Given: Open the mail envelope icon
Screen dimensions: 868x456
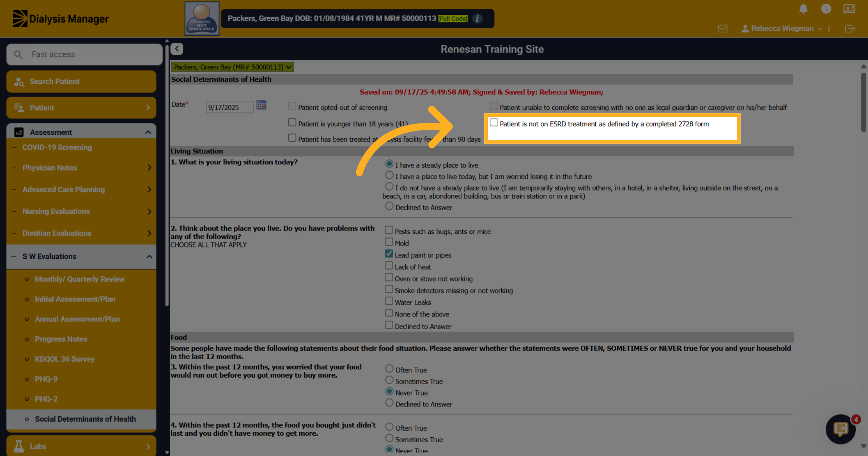Looking at the screenshot, I should [723, 29].
